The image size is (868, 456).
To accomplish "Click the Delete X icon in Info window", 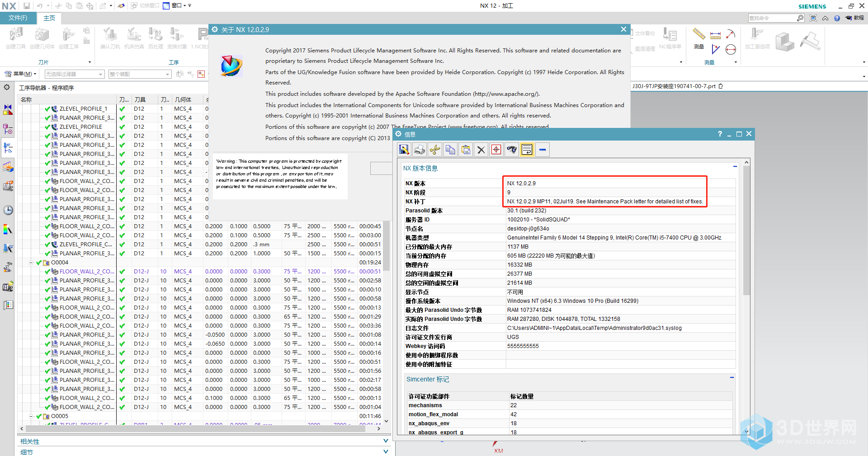I will (x=481, y=150).
